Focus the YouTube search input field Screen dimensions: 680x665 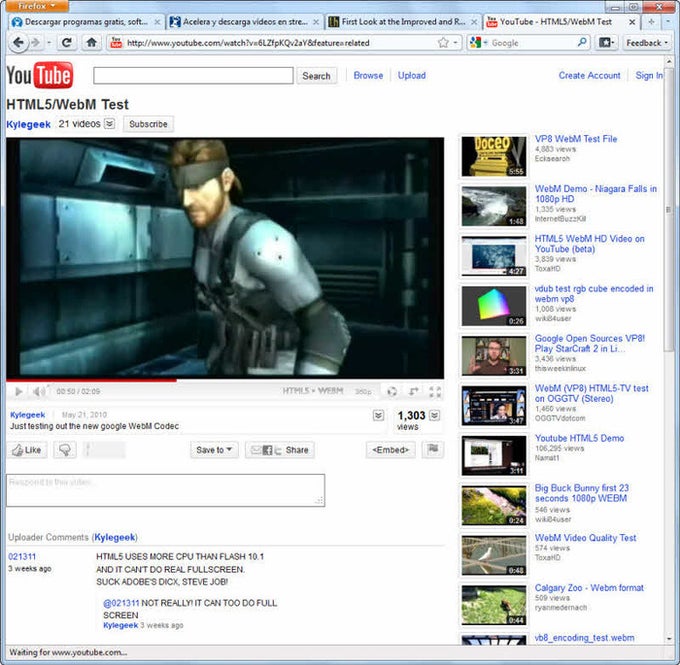[193, 75]
